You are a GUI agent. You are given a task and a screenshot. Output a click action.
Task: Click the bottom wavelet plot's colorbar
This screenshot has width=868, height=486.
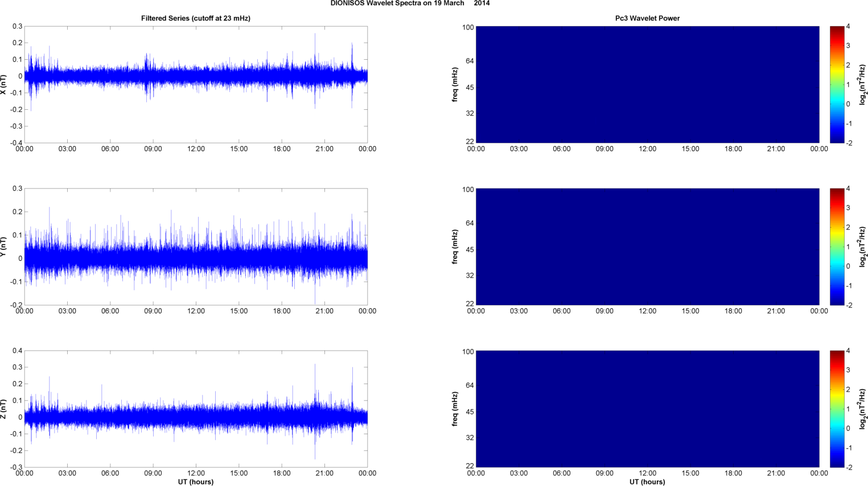point(837,409)
